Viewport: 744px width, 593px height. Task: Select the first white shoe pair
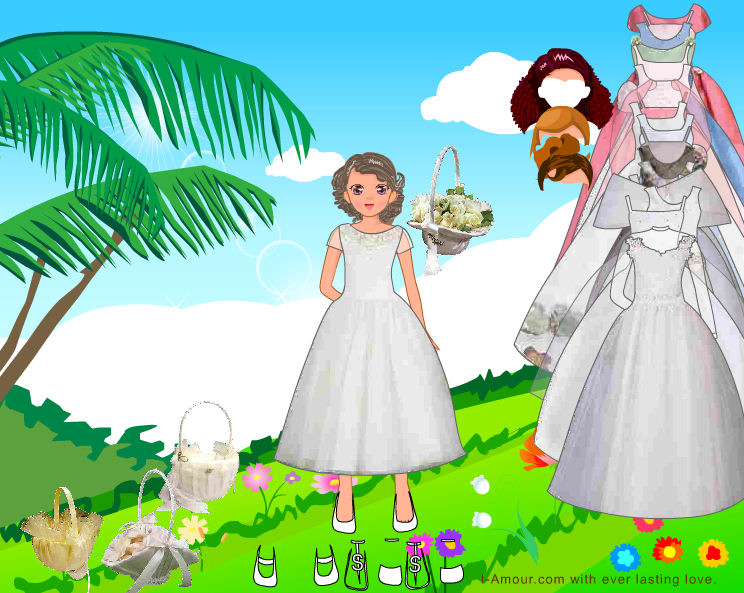pyautogui.click(x=266, y=568)
